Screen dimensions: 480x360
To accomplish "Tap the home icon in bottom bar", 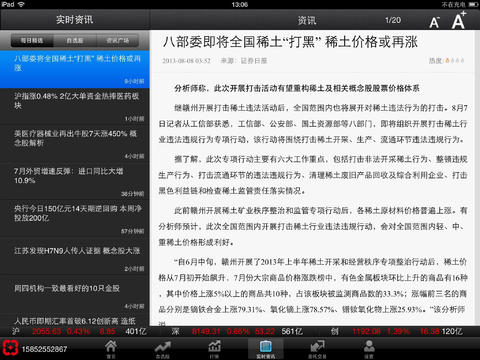I will 111,349.
